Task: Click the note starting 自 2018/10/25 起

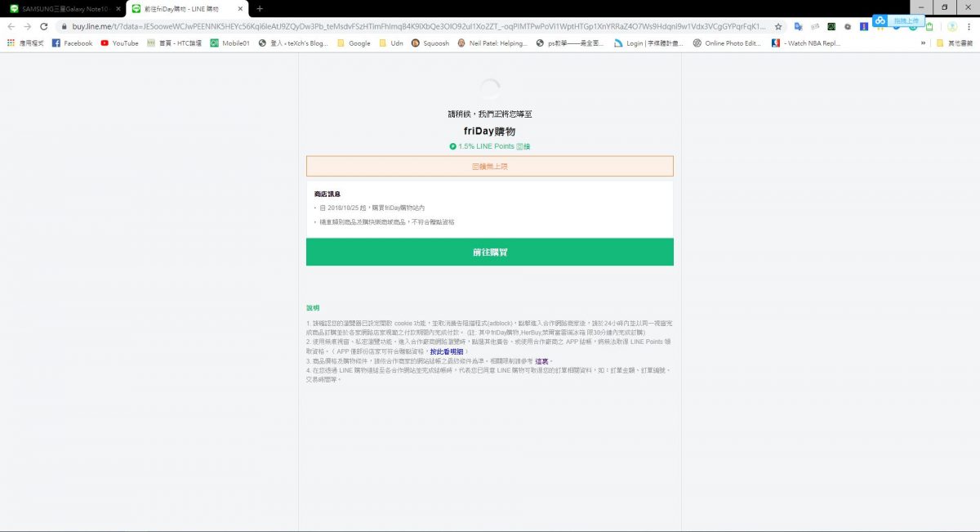Action: point(372,208)
